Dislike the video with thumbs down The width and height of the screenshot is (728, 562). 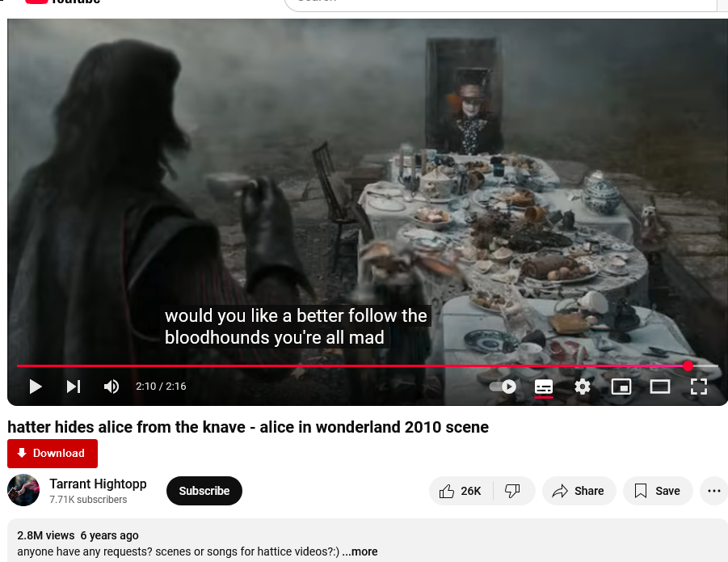click(x=513, y=491)
